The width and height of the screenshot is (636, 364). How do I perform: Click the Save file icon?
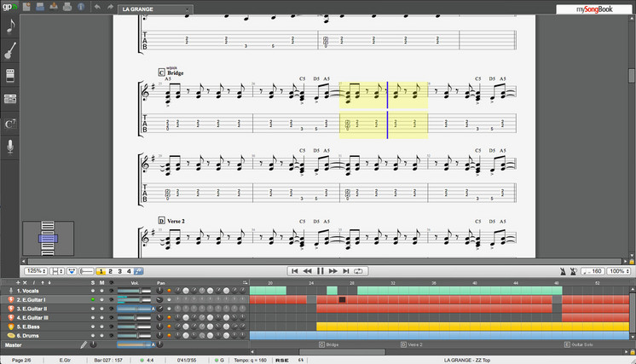pyautogui.click(x=40, y=7)
